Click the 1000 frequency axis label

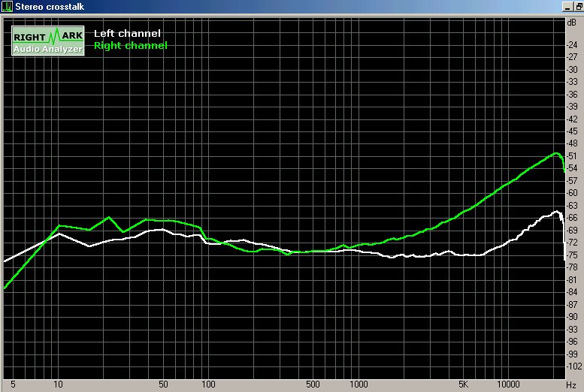click(359, 384)
